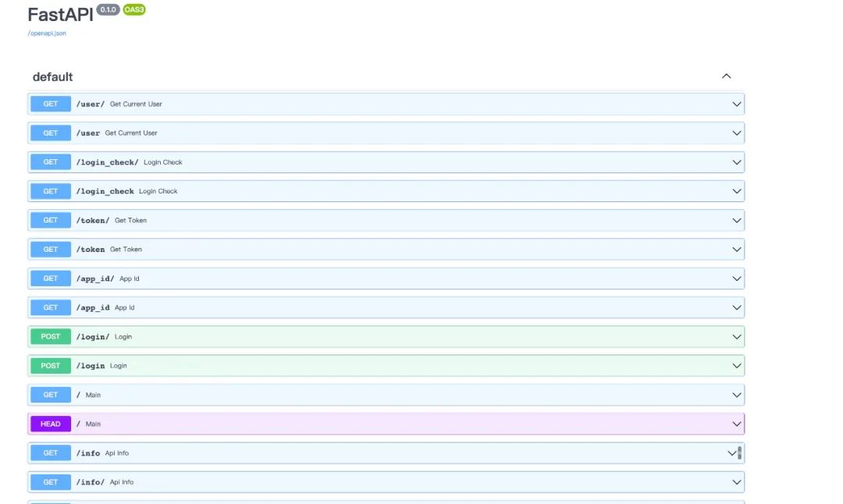Click the /user path text without slash
Viewport: 843px width, 504px height.
pyautogui.click(x=88, y=133)
